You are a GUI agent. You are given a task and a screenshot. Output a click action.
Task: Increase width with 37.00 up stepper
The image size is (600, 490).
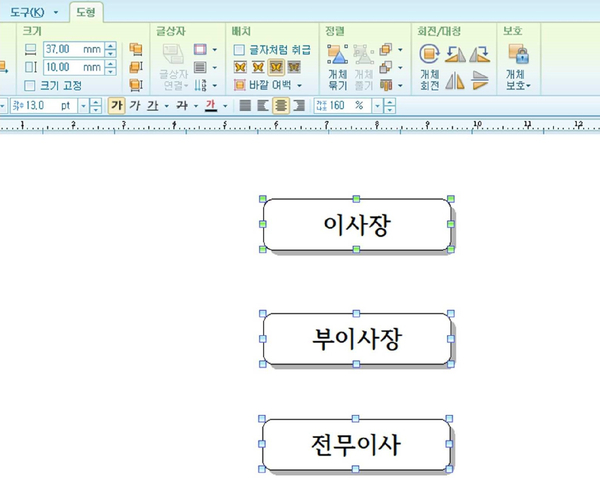(111, 46)
